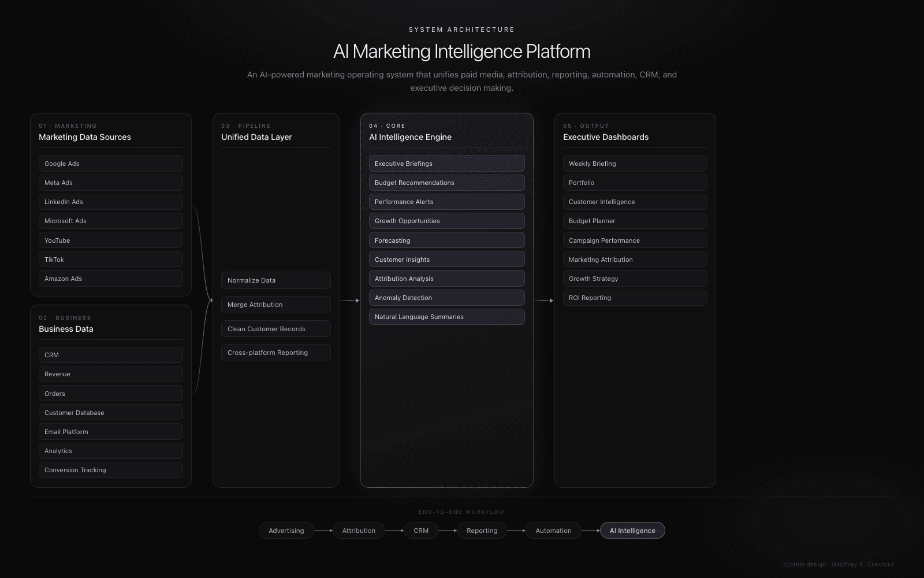Select Campaign Performance dashboard

pyautogui.click(x=635, y=240)
